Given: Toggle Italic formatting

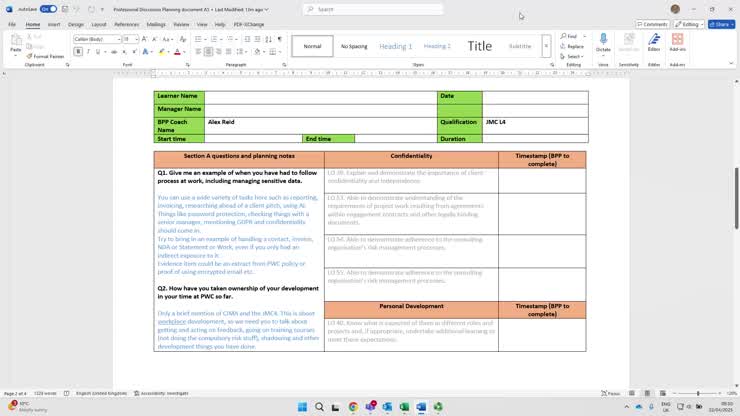Looking at the screenshot, I should click(88, 52).
